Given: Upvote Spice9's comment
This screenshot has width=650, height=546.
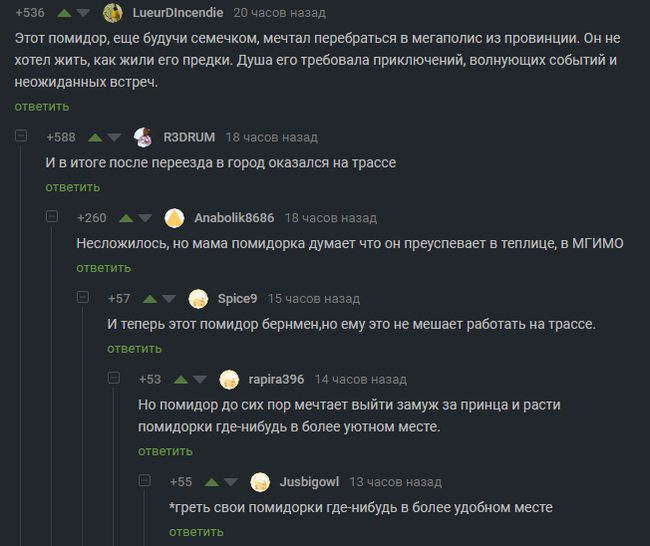Looking at the screenshot, I should (150, 298).
